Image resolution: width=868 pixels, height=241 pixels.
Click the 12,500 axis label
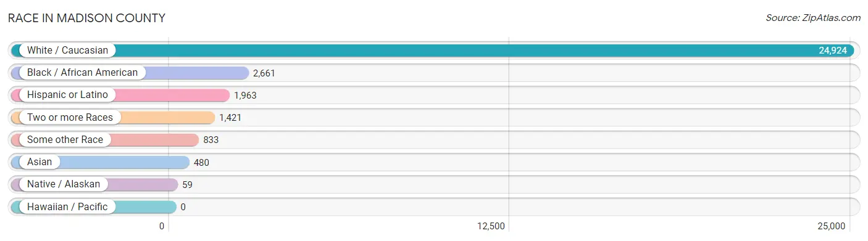(x=491, y=226)
